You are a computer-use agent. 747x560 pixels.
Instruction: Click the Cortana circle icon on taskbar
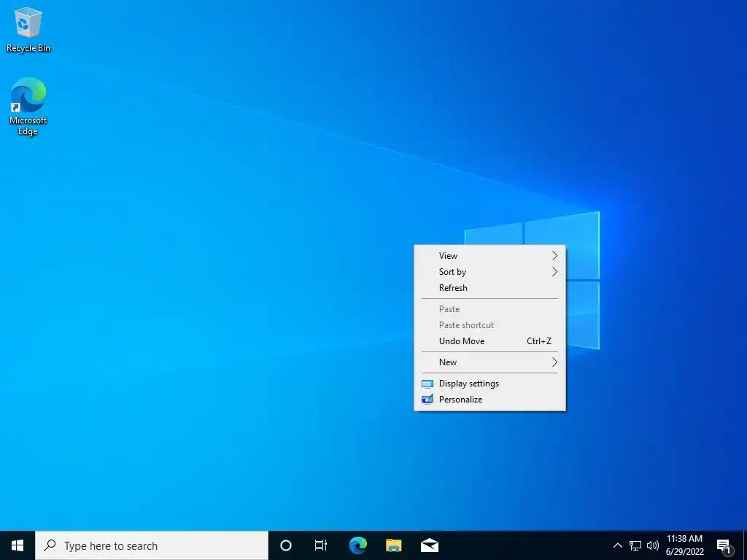click(286, 545)
